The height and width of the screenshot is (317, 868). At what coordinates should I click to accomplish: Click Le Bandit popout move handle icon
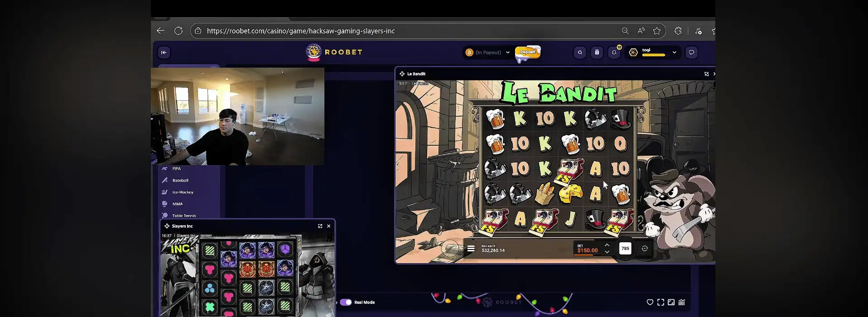coord(402,74)
